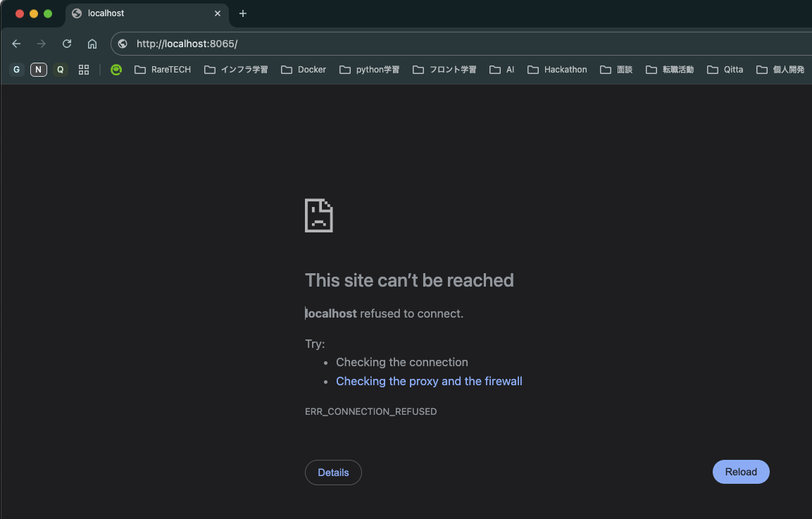Open the RareTECH bookmarks folder
Screen dimensions: 812x519
pyautogui.click(x=163, y=69)
